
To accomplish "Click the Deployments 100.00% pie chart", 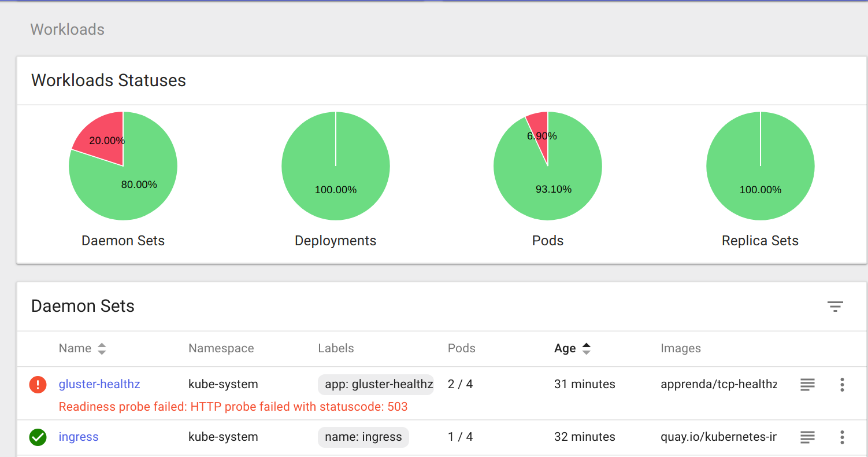I will click(x=336, y=166).
